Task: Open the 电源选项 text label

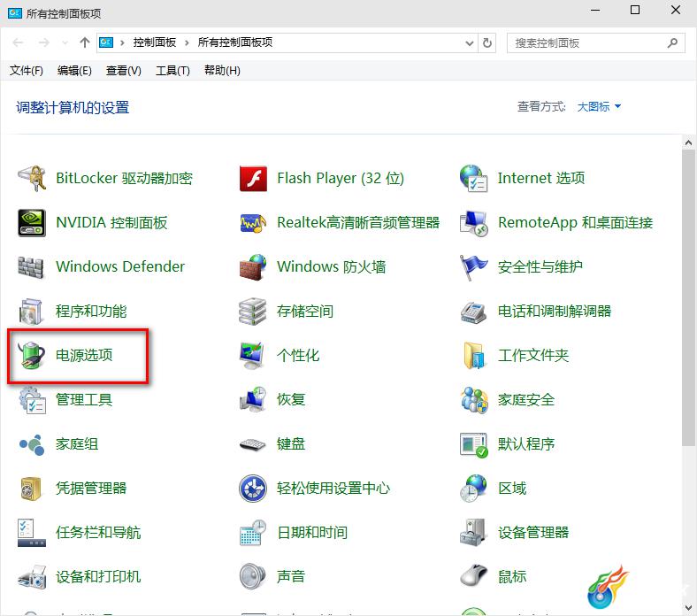Action: coord(84,356)
